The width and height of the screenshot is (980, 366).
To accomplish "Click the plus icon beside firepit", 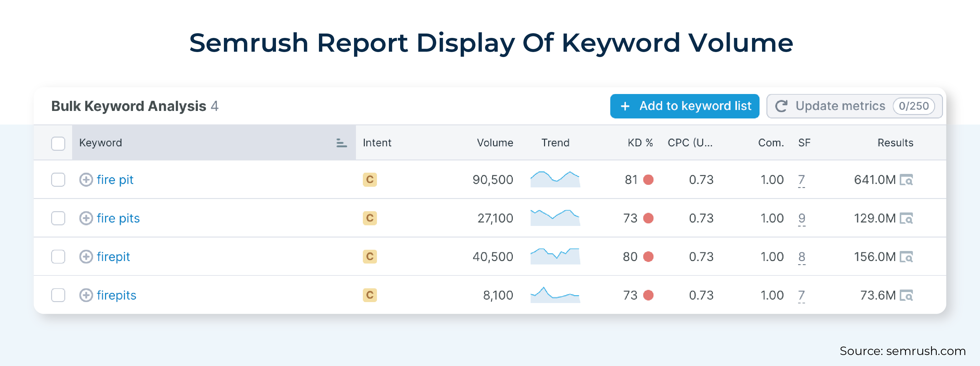I will click(x=86, y=257).
